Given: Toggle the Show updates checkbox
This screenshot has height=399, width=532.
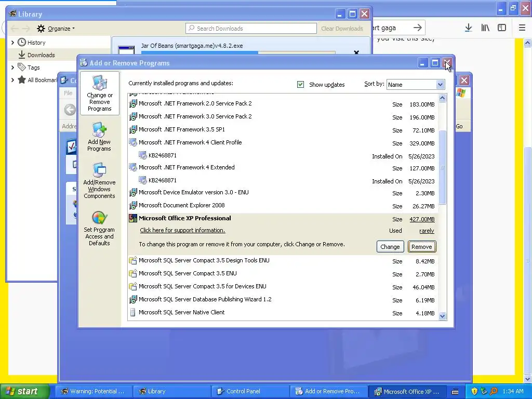Looking at the screenshot, I should [x=300, y=85].
